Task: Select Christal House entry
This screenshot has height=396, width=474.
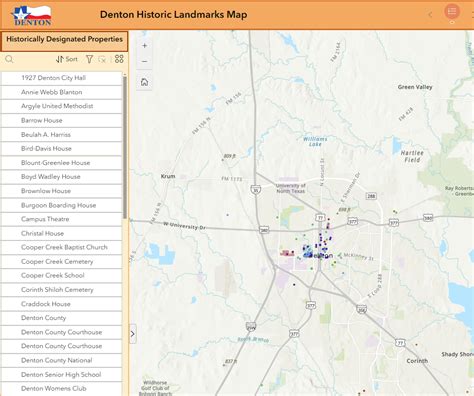Action: 61,233
